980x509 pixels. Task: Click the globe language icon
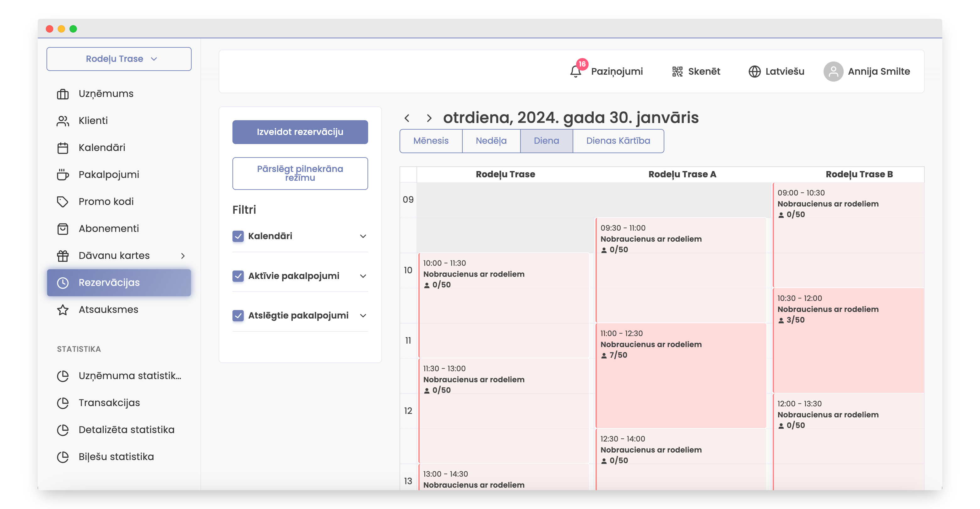click(x=754, y=72)
